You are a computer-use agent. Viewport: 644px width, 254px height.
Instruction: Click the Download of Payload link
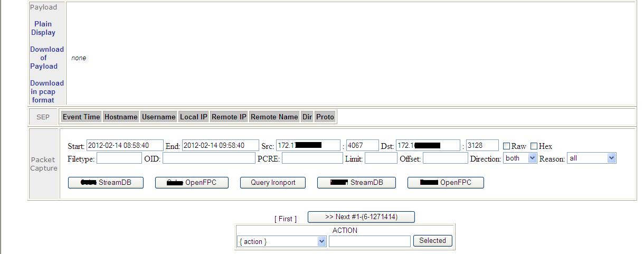[46, 58]
